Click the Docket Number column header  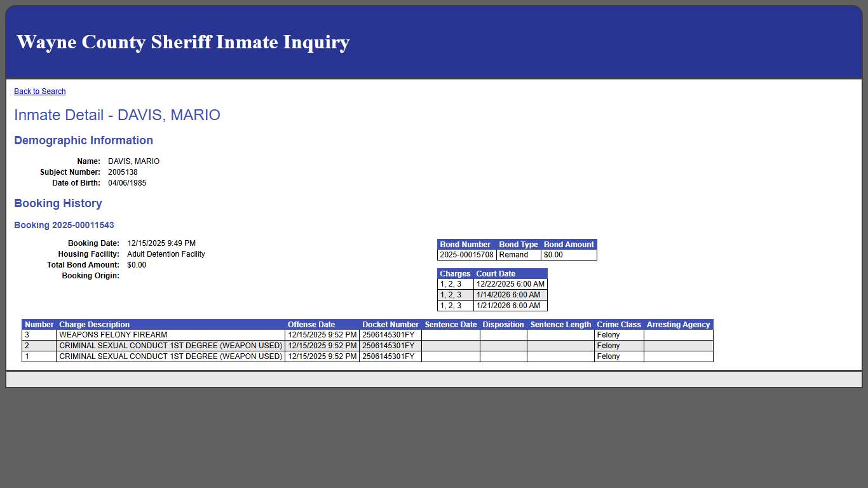(x=390, y=325)
